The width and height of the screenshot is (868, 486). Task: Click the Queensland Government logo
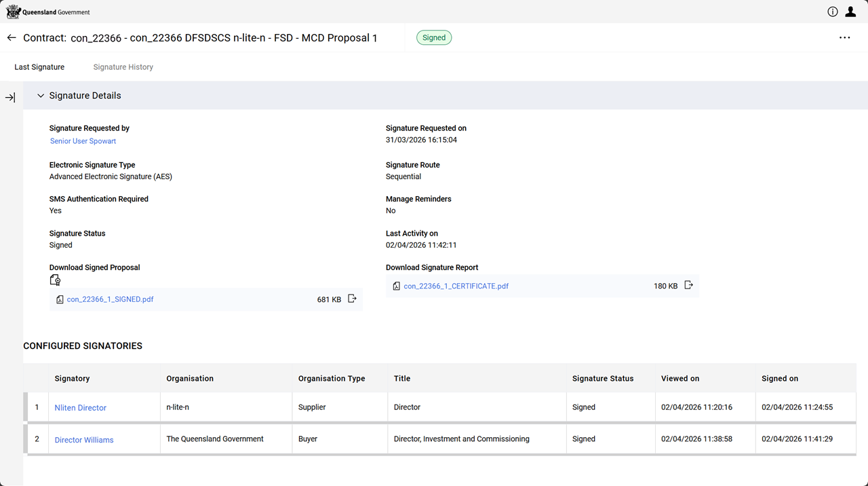[x=48, y=12]
